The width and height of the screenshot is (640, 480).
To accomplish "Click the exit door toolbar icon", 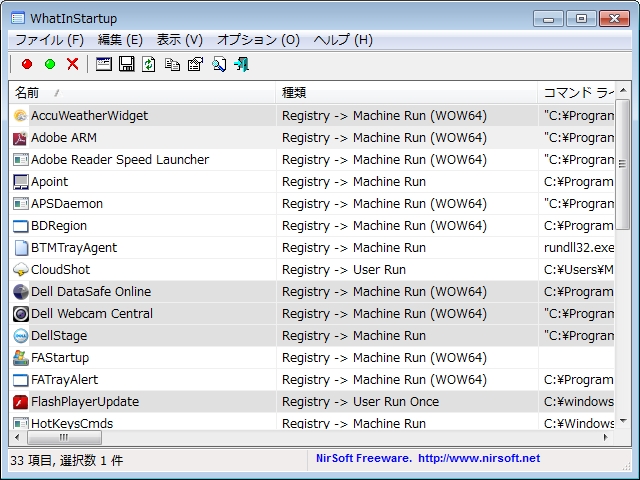I will click(242, 64).
